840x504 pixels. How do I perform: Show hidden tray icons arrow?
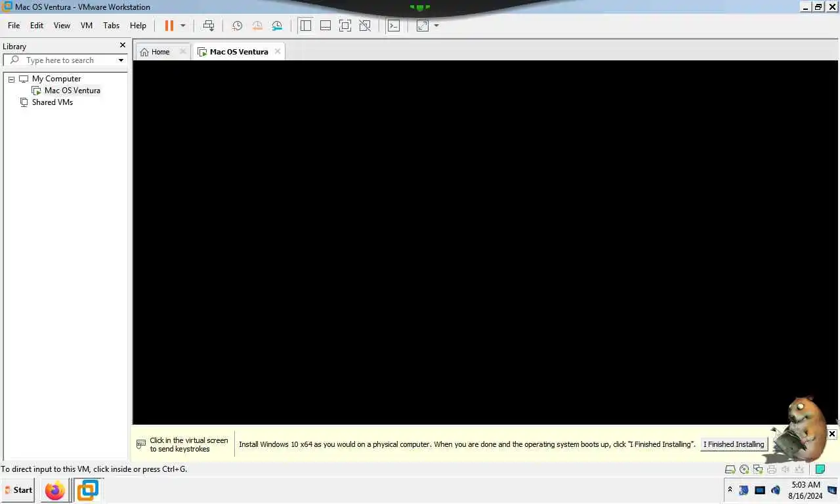[x=730, y=490]
